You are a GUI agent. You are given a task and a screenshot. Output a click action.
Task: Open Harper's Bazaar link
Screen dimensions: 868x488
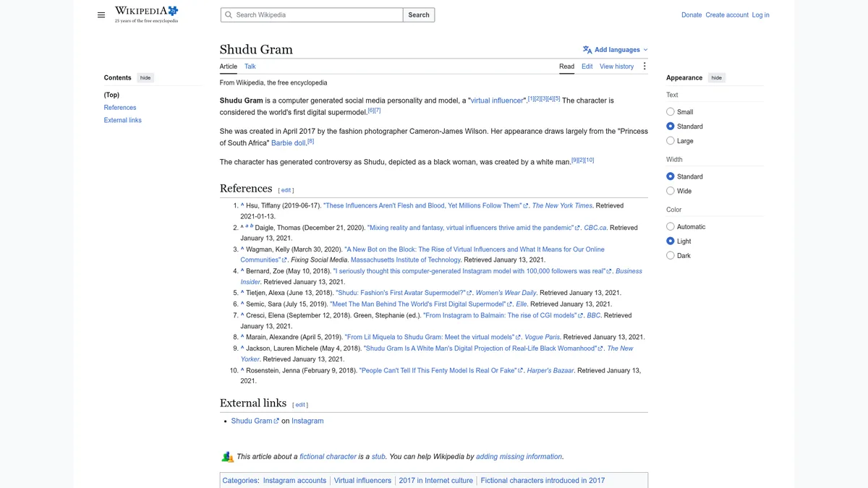click(550, 371)
